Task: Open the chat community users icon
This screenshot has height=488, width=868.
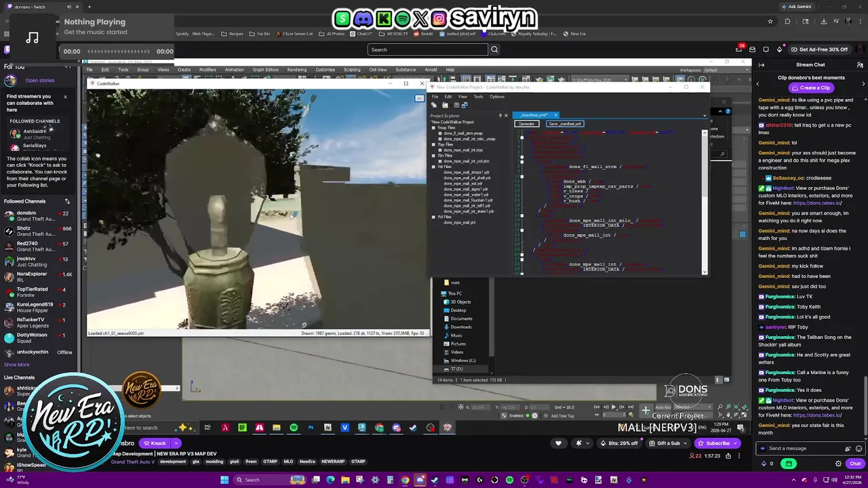Action: [x=859, y=65]
